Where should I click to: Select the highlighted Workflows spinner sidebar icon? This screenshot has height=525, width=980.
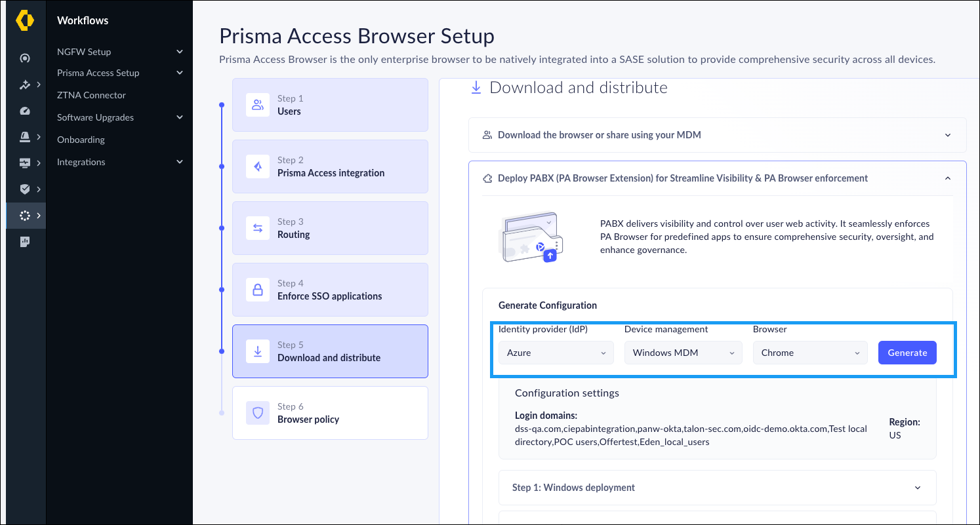coord(25,215)
